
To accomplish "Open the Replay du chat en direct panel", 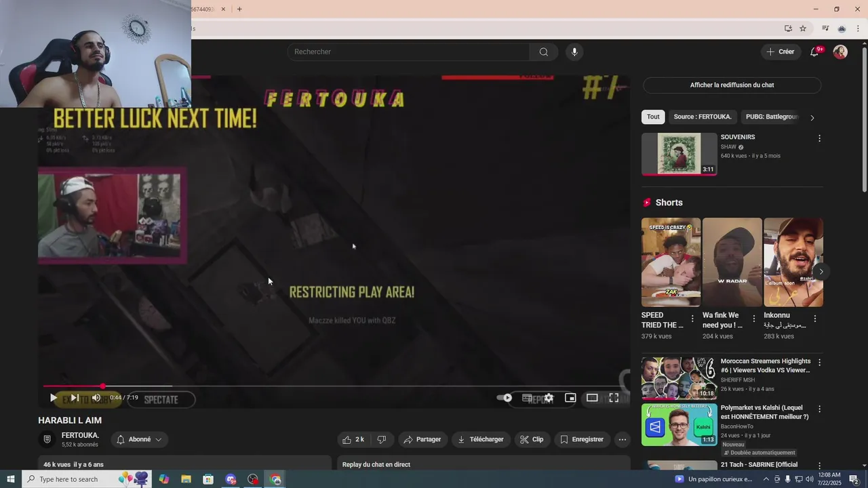I will tap(484, 464).
